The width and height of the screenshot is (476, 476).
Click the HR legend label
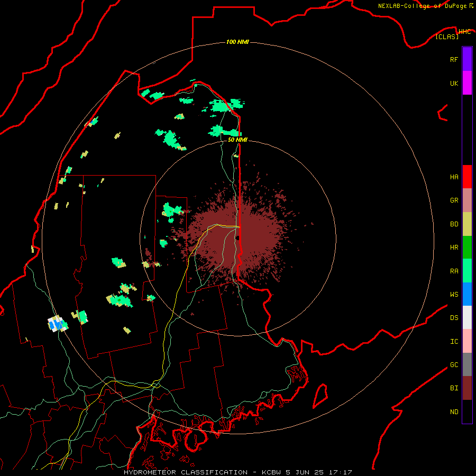454,248
